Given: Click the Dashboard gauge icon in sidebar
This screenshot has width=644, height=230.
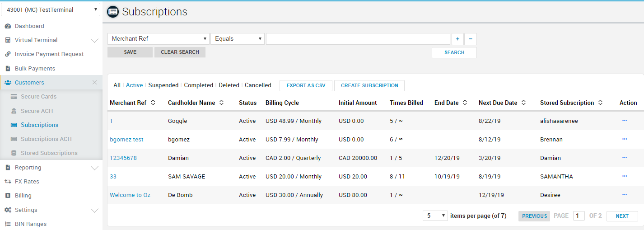Looking at the screenshot, I should (8, 26).
